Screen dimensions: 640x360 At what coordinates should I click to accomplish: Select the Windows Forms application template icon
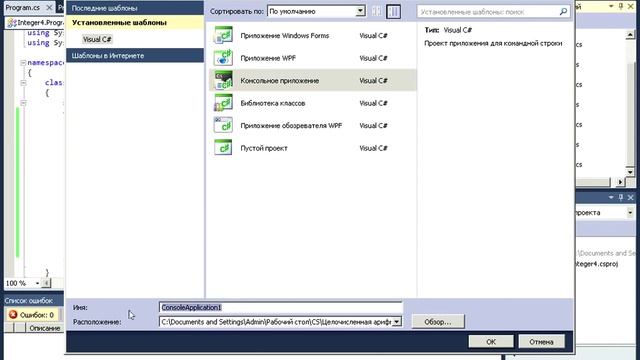coord(223,36)
